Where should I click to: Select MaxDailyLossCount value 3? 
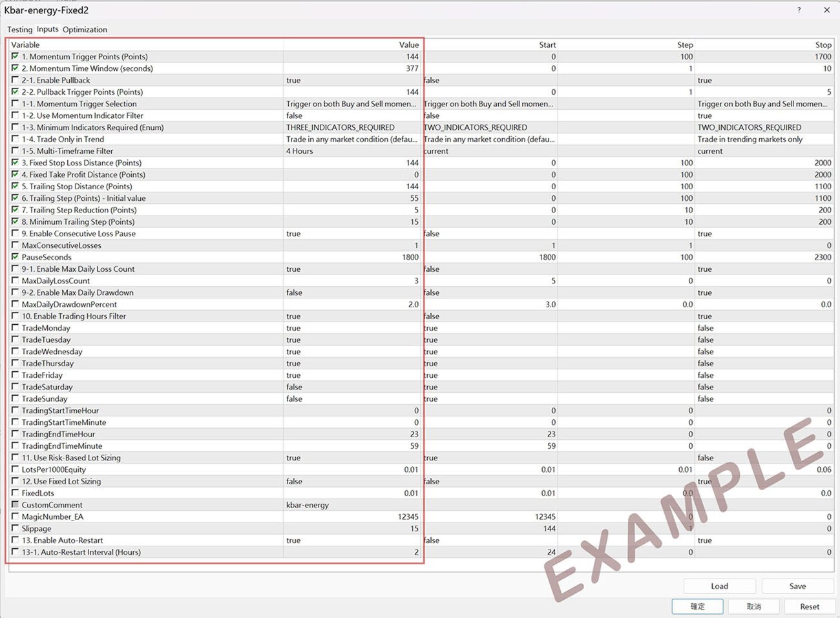coord(352,281)
